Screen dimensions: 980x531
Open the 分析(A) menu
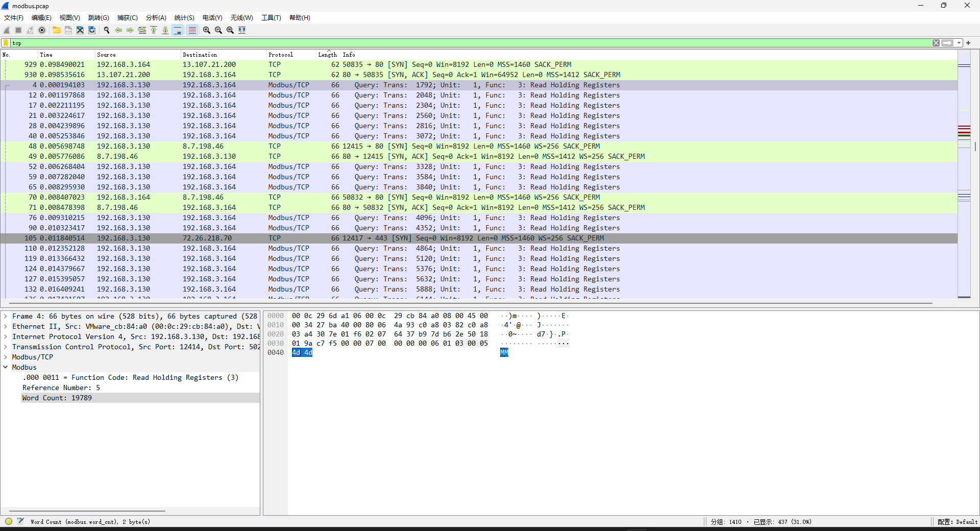point(156,17)
